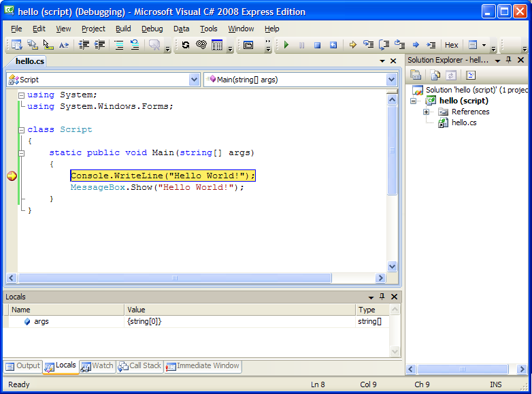Viewport: 532px width, 394px height.
Task: Uncomment the selected lines
Action: click(135, 45)
